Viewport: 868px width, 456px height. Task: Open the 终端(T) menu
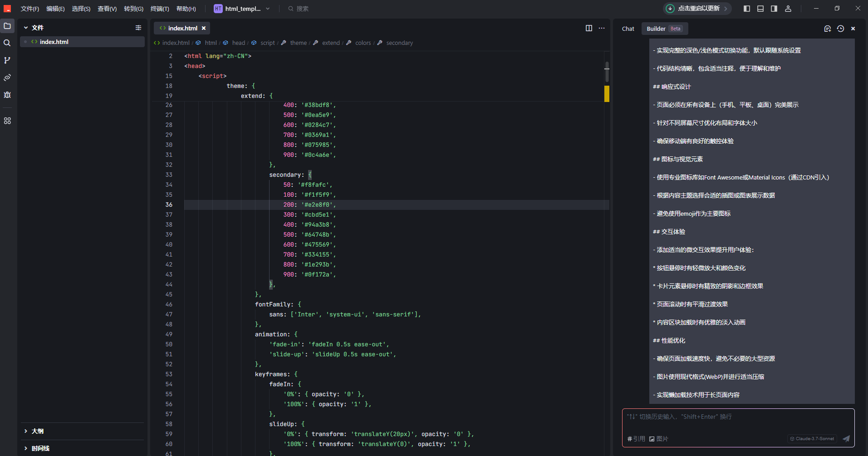(x=160, y=9)
